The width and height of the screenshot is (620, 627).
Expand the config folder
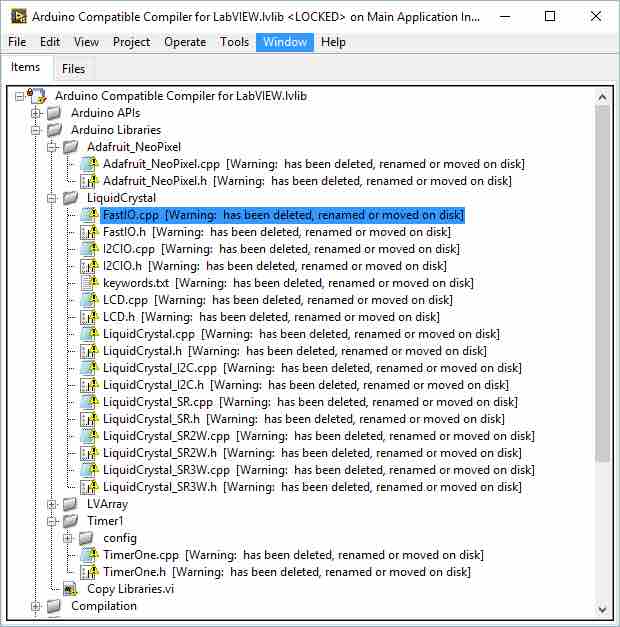pos(68,538)
